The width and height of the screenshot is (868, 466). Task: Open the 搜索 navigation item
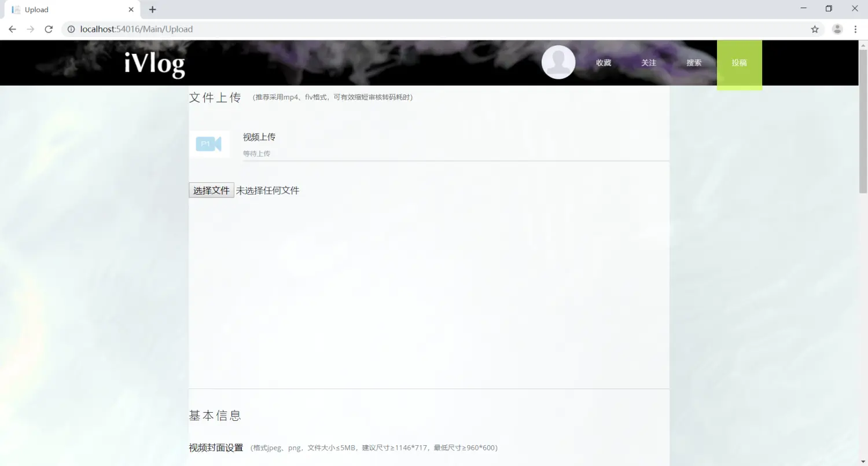[694, 63]
